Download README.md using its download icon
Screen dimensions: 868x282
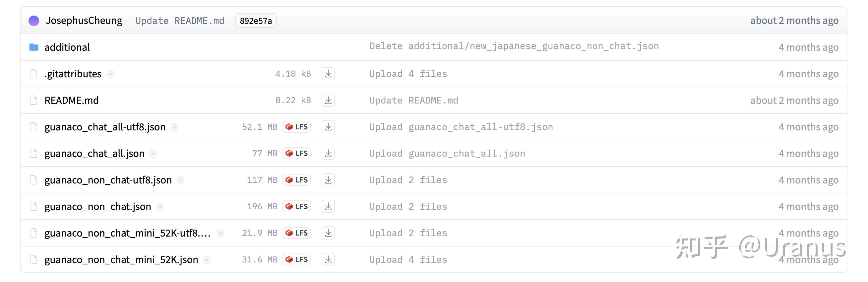click(x=328, y=101)
